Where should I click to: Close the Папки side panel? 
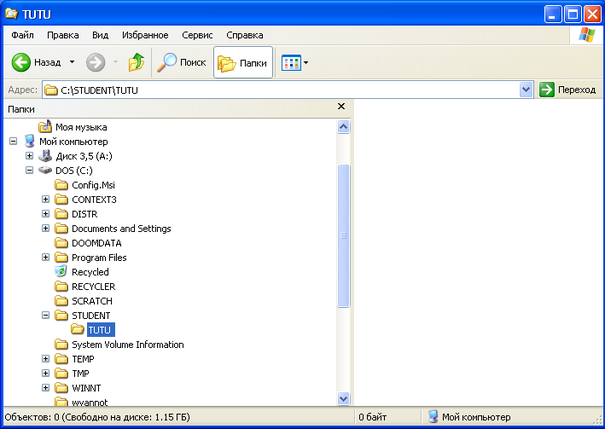coord(341,106)
